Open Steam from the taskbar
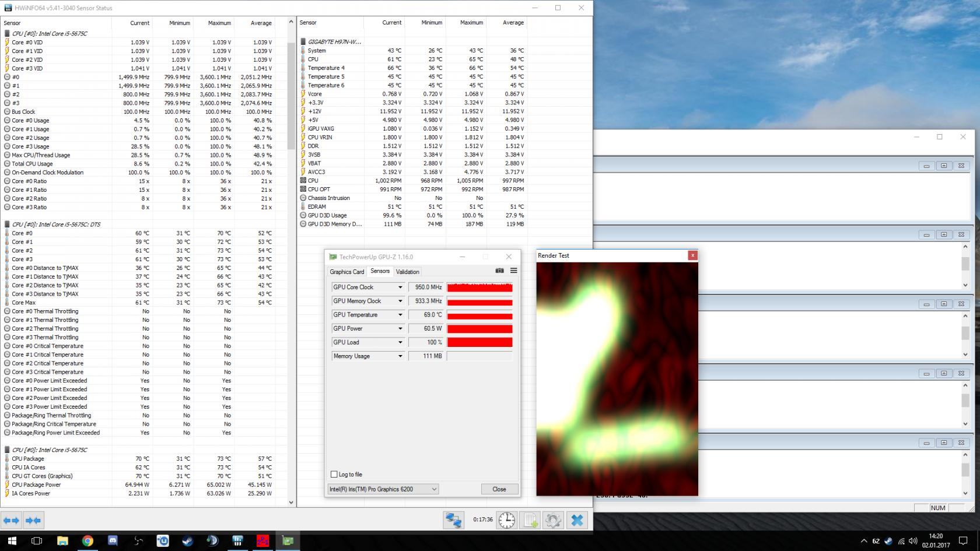Viewport: 980px width, 551px height. point(188,541)
